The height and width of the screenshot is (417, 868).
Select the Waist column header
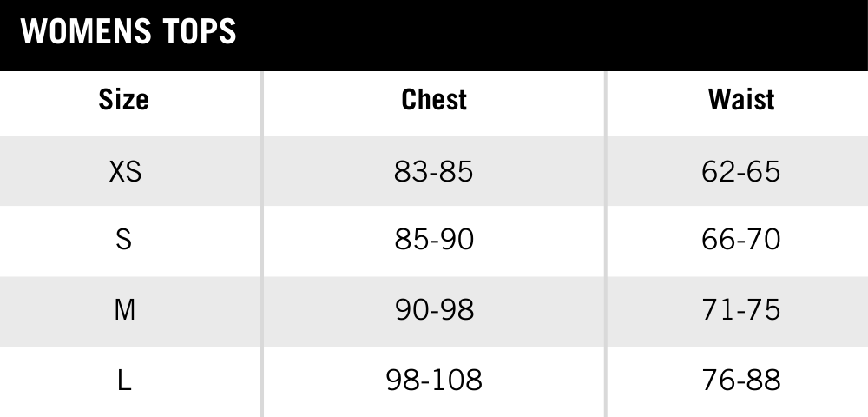(741, 100)
